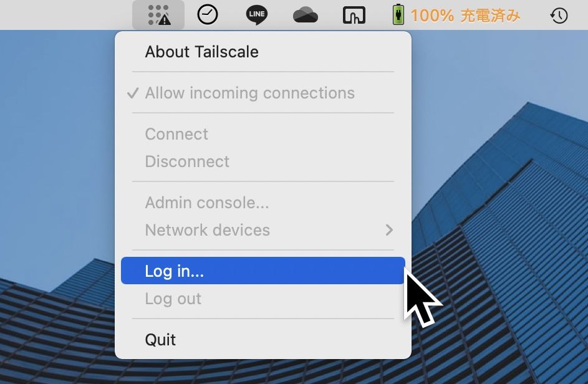Open Admin console… from Tailscale menu

[x=263, y=203]
